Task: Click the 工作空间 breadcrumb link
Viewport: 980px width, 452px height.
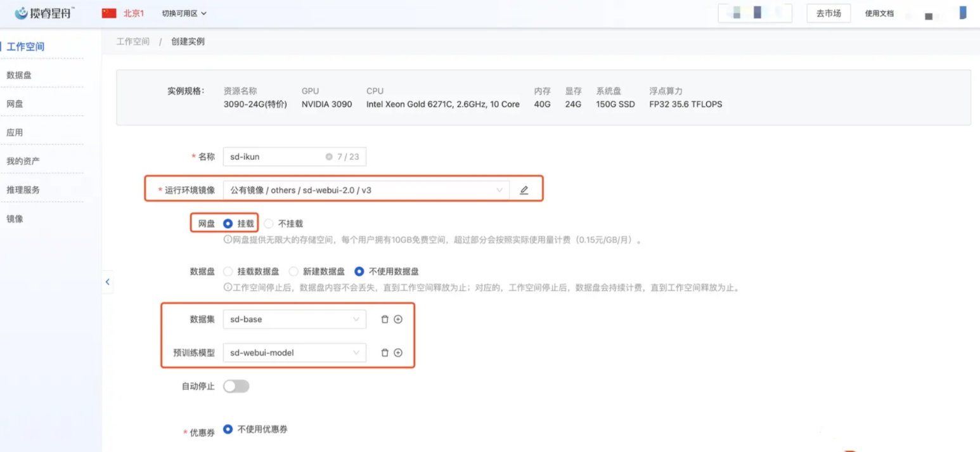Action: click(x=133, y=42)
